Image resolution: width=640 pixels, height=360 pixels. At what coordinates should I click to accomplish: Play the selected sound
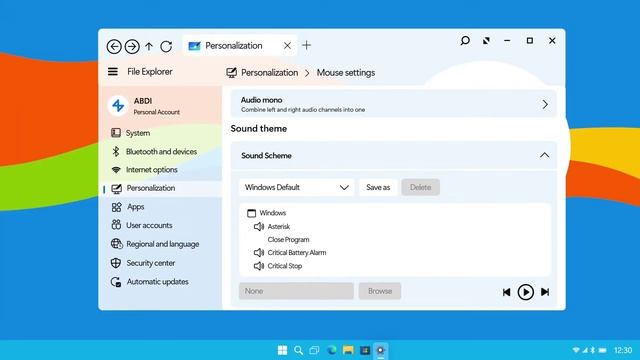(525, 292)
